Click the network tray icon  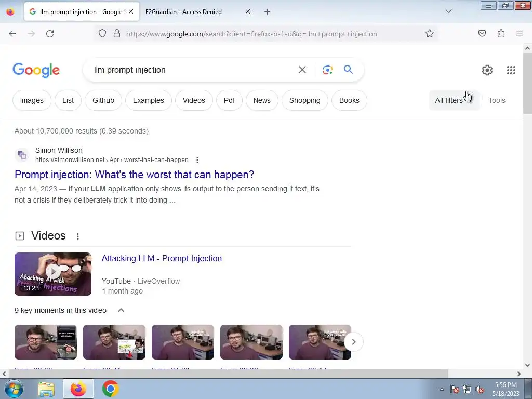[467, 390]
